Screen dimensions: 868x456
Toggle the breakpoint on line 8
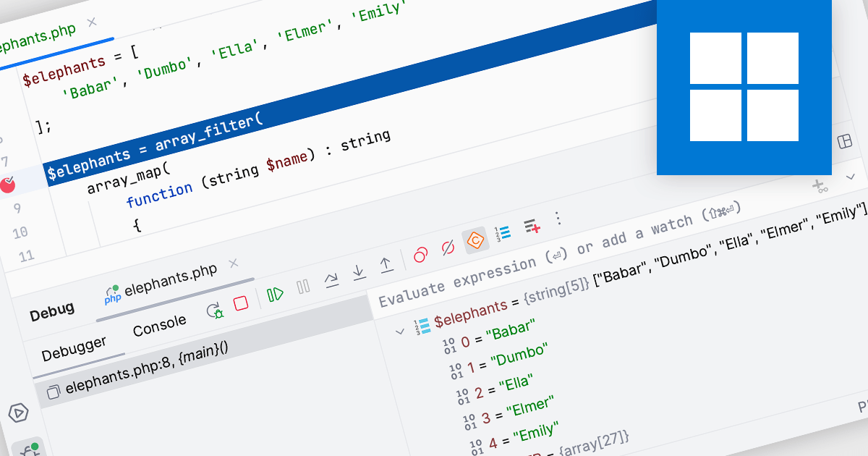[x=8, y=185]
